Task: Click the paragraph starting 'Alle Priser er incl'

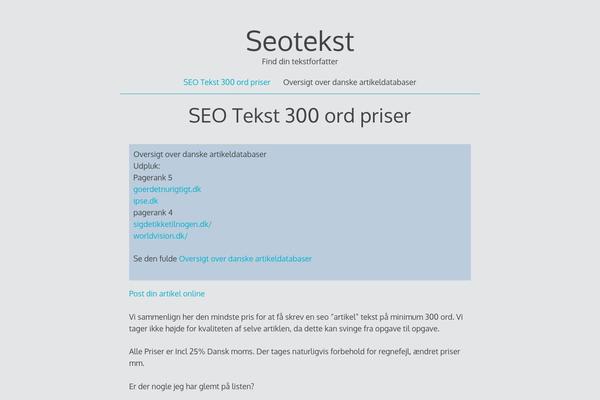Action: 294,357
